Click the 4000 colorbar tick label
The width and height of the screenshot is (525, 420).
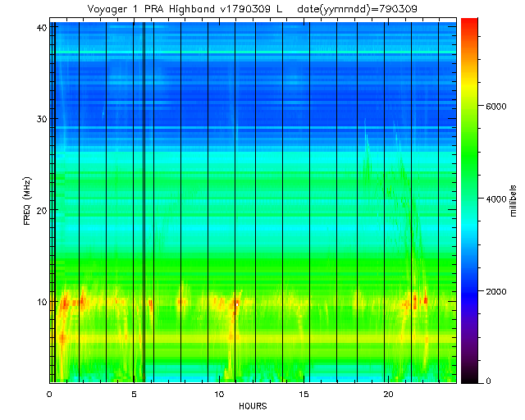click(x=494, y=199)
